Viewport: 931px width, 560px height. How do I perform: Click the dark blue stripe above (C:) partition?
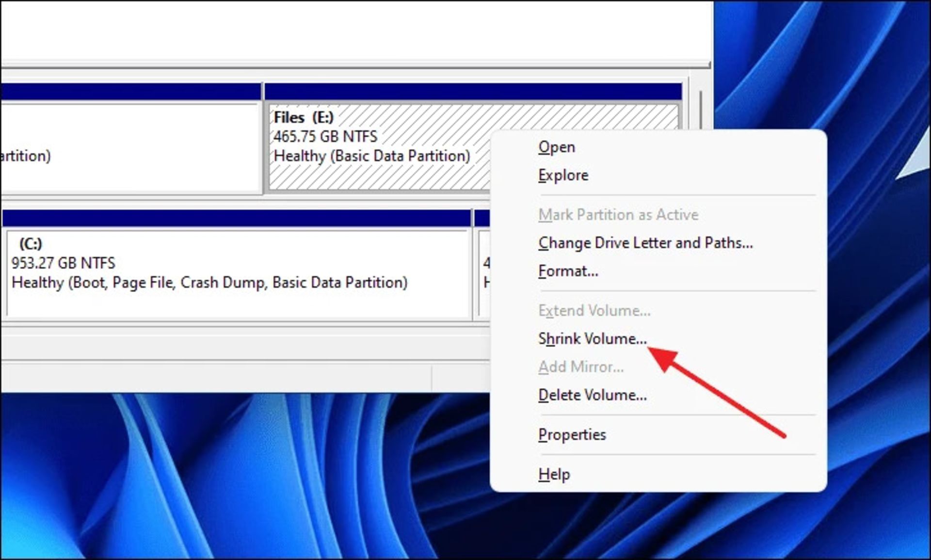237,218
